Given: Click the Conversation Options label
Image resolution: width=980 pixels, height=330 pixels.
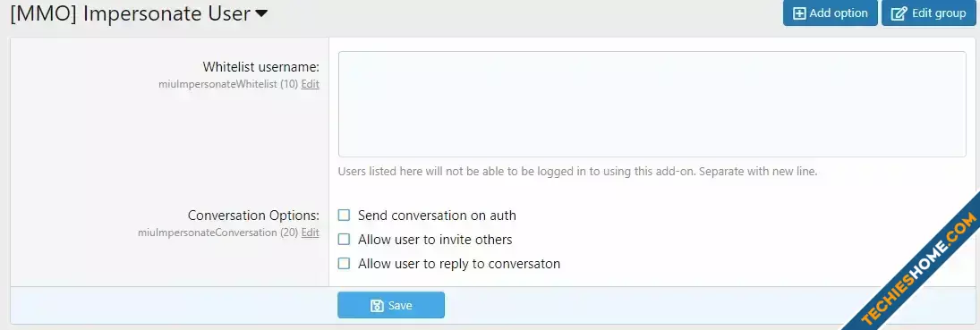Looking at the screenshot, I should click(x=254, y=216).
